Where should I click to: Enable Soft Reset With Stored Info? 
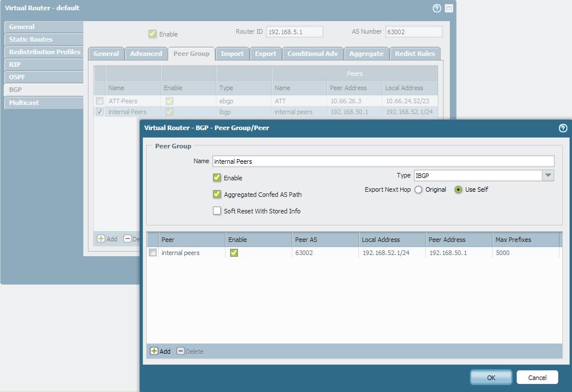217,211
